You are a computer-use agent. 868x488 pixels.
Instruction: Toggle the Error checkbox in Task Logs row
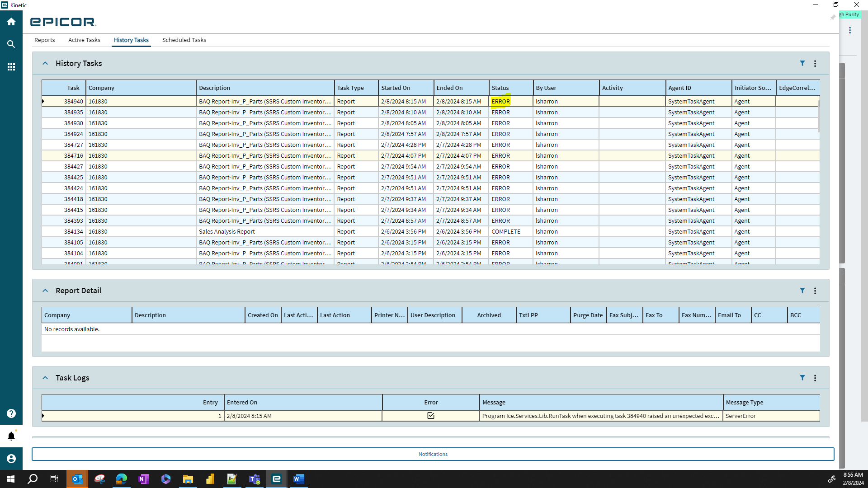[431, 416]
